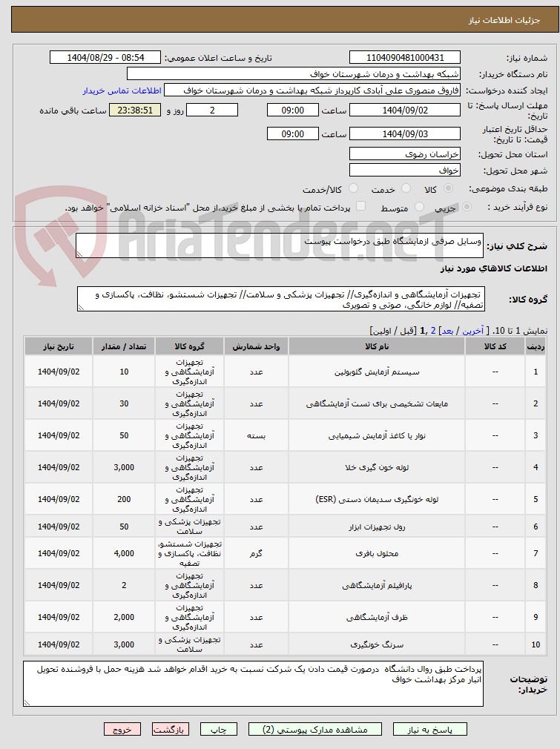The height and width of the screenshot is (749, 560).
Task: Select the متوسط purchase type radio
Action: (x=420, y=206)
